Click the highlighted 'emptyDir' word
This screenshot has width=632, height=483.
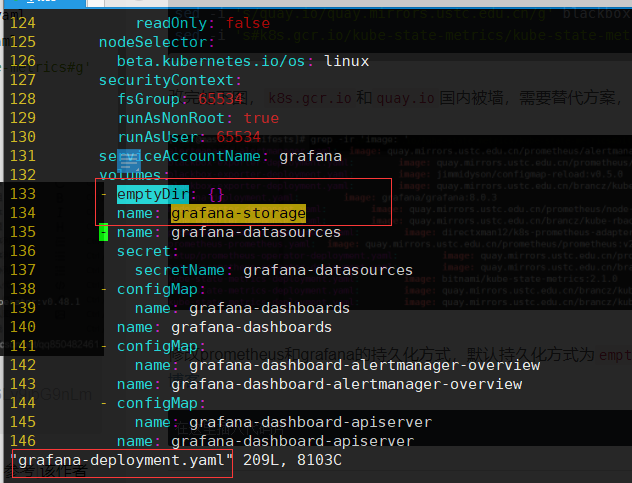pos(153,194)
